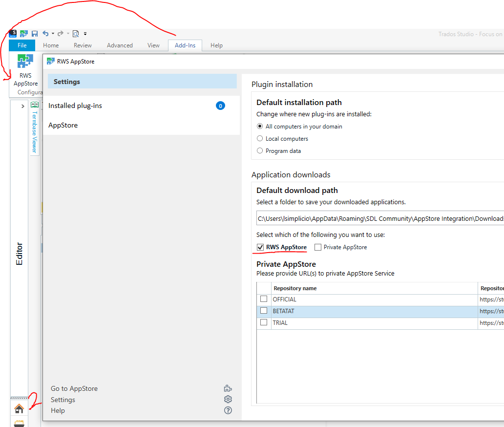Switch to the View ribbon tab

[153, 45]
